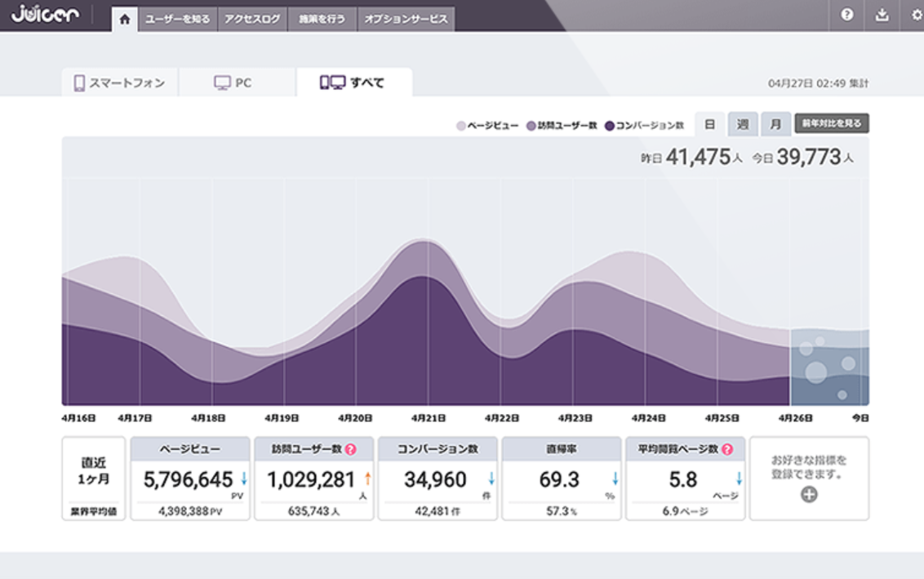Open settings gear icon at top right
Screen dimensions: 924x579
point(916,16)
